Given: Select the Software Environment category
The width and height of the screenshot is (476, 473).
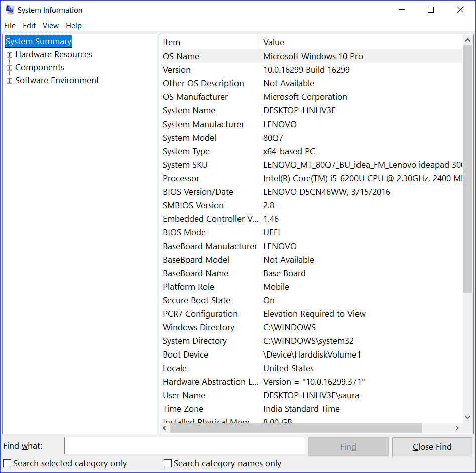Looking at the screenshot, I should (x=57, y=80).
